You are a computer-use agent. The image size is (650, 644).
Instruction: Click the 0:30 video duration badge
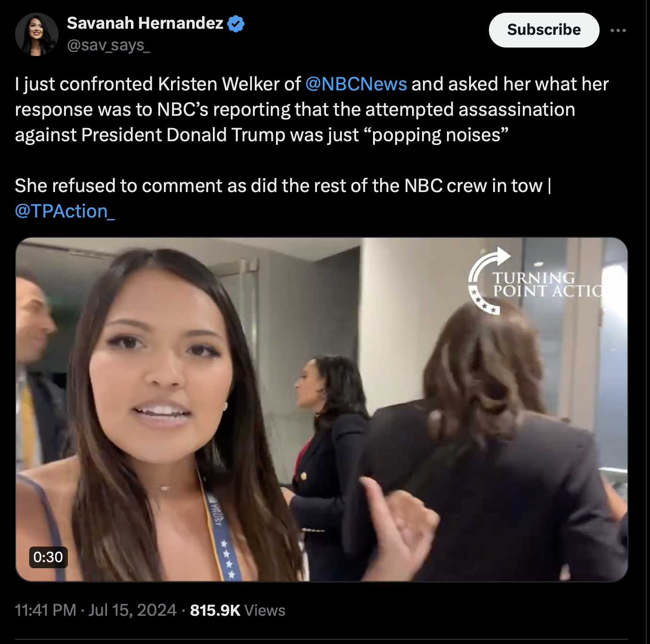point(48,557)
